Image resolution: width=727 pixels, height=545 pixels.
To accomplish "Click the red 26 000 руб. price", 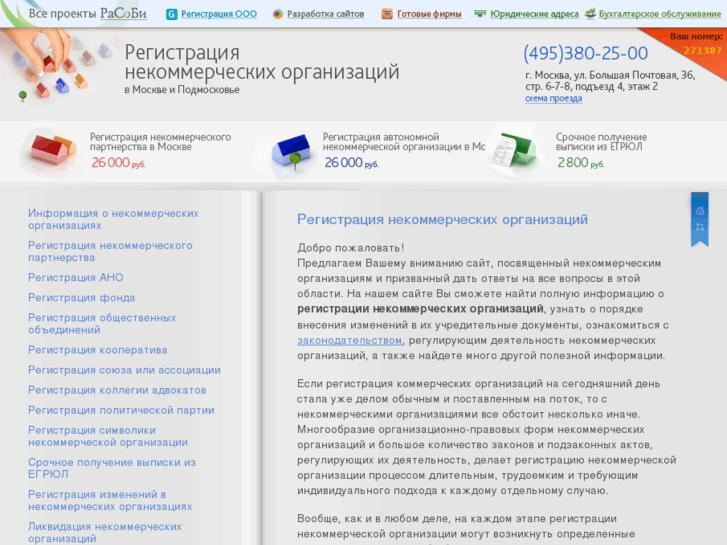I will tap(119, 163).
